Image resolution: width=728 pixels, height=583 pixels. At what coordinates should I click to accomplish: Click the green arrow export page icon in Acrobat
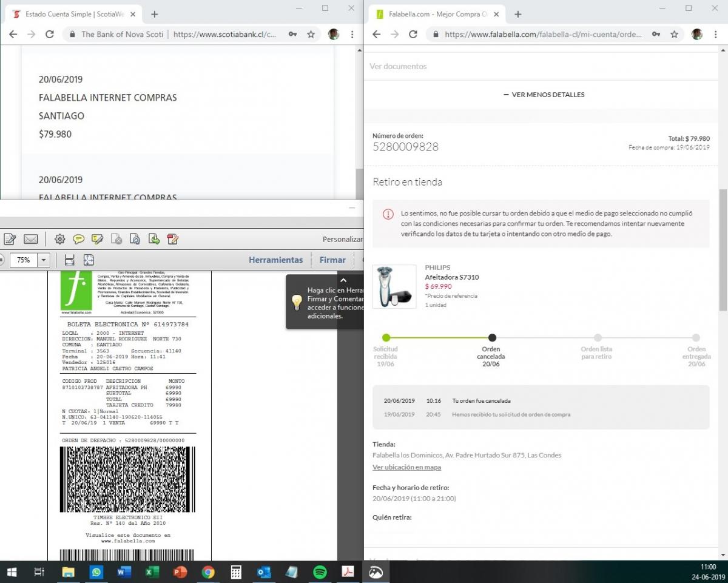[153, 239]
